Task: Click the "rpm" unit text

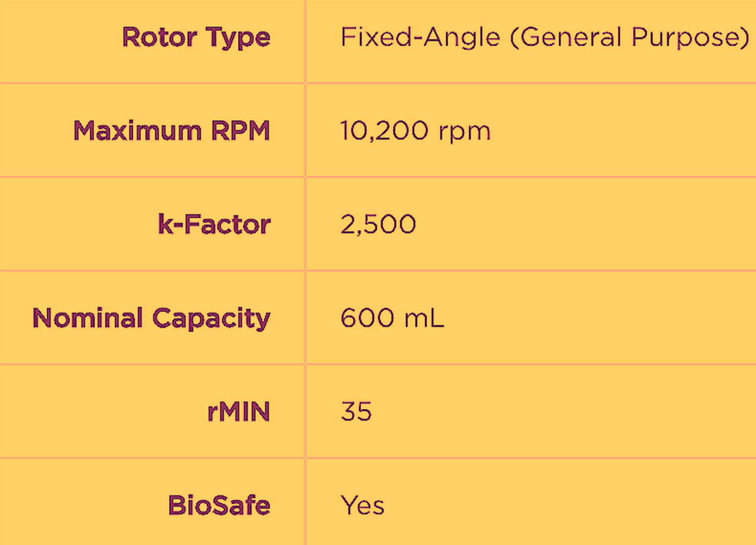Action: tap(465, 132)
